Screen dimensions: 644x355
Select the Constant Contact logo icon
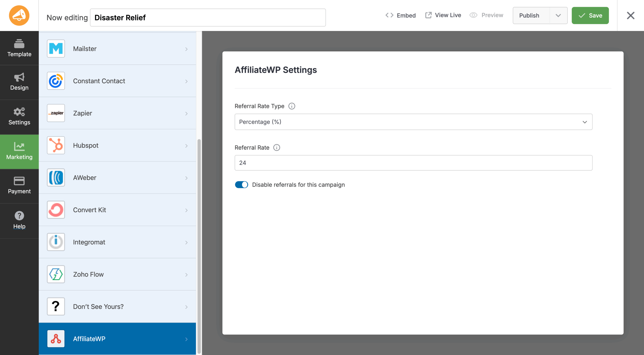(x=56, y=81)
